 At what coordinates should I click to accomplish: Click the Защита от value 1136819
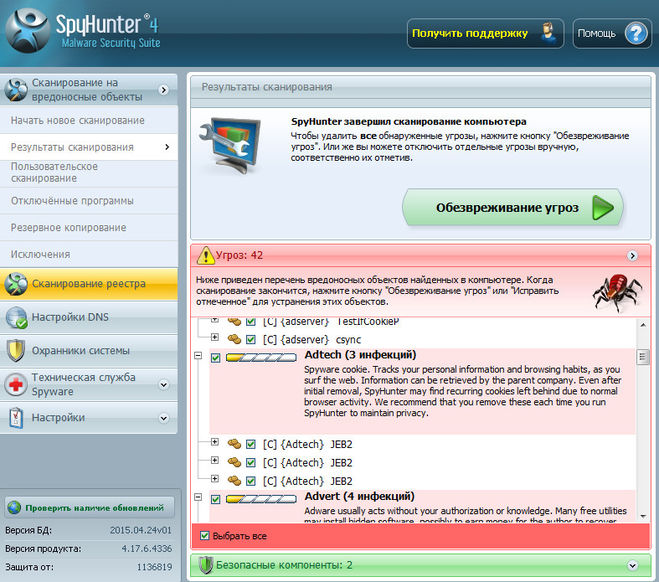coord(154,567)
